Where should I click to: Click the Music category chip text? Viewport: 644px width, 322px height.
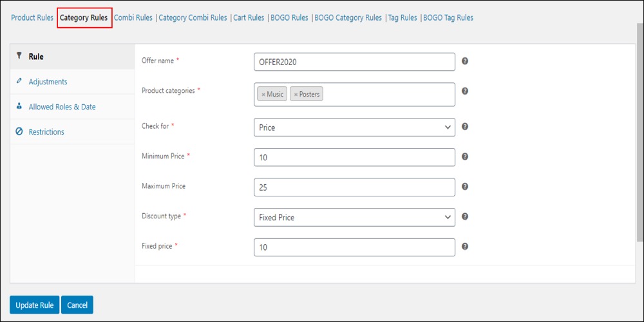tap(275, 95)
